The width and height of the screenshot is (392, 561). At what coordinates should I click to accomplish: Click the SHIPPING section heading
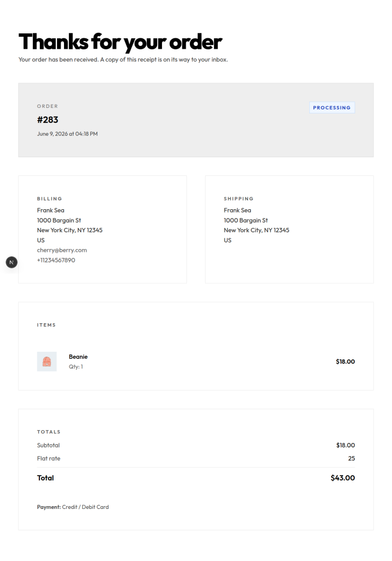coord(239,198)
